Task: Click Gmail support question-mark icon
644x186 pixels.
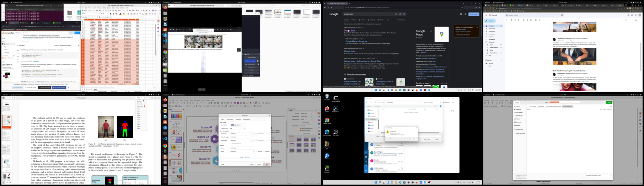Action: point(628,15)
